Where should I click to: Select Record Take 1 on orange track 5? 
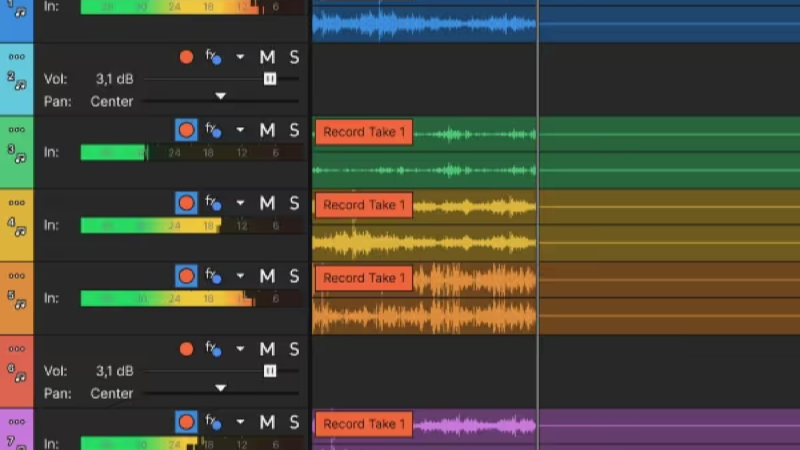364,278
